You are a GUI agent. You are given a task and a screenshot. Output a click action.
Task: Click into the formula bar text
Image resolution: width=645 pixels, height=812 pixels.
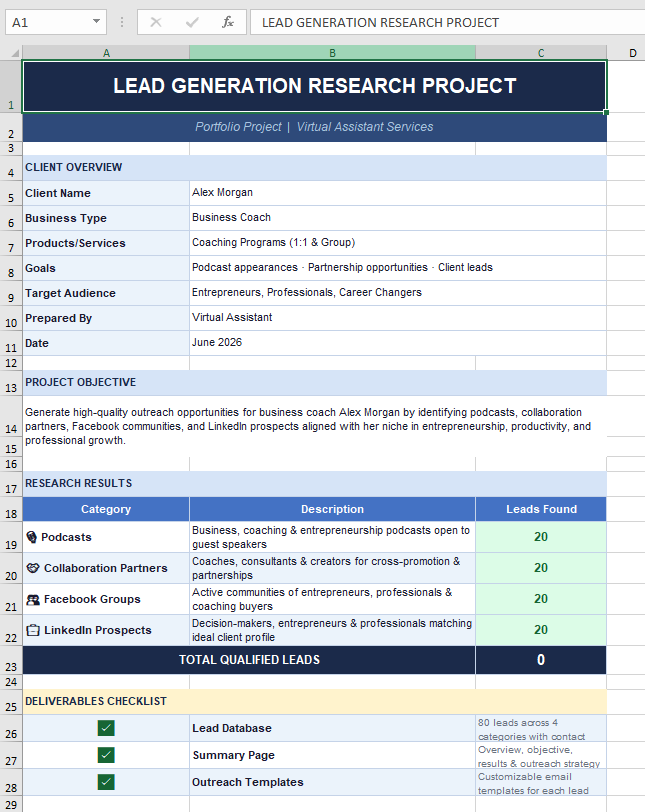point(447,22)
